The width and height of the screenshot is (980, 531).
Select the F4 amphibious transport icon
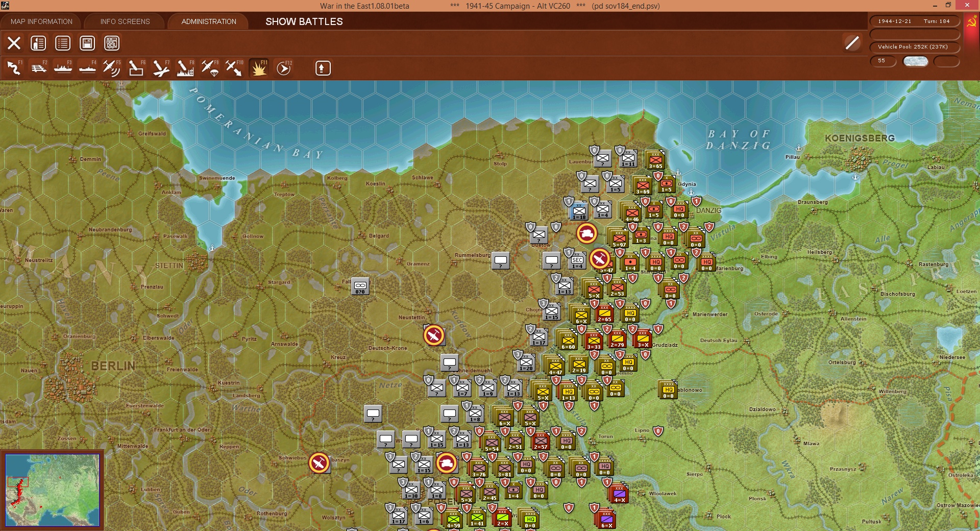(87, 68)
